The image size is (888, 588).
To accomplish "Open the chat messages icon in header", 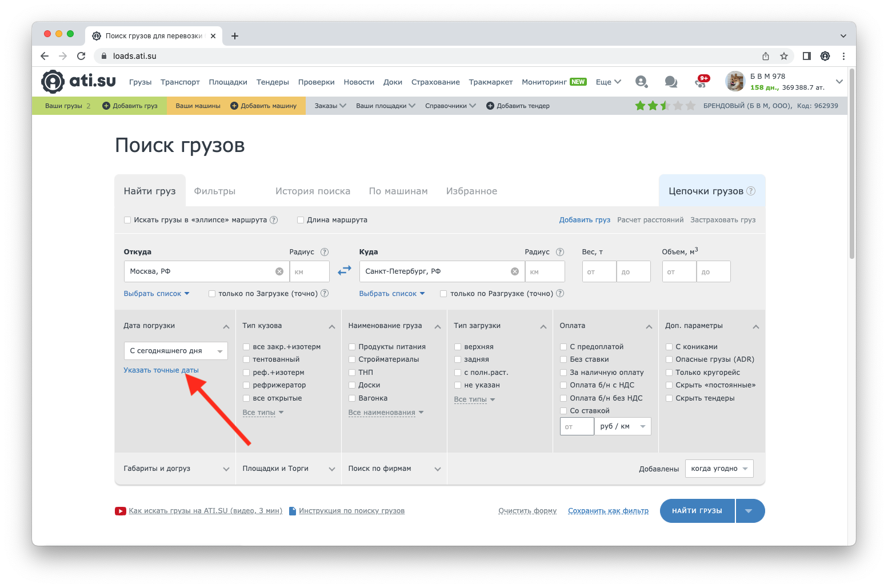I will [671, 82].
